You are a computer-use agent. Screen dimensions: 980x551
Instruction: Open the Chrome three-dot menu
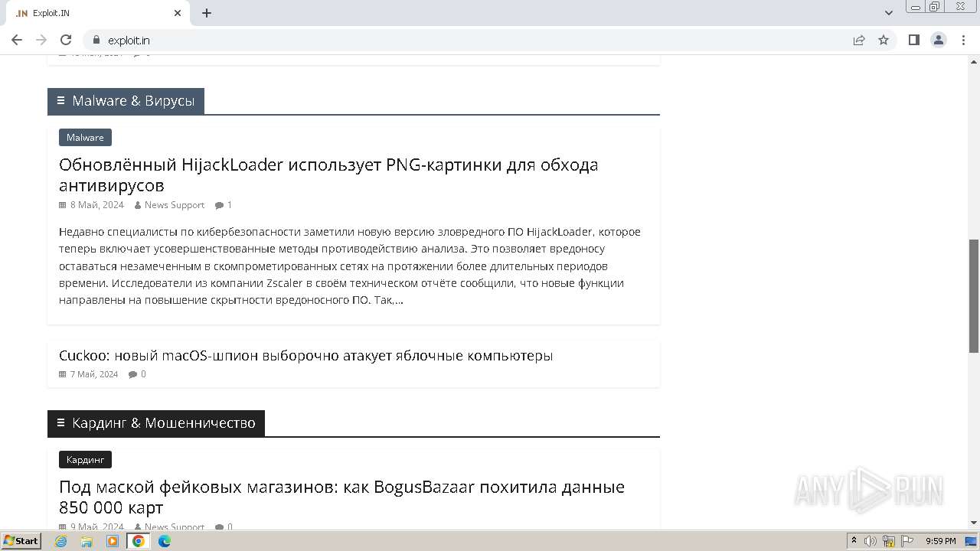coord(963,40)
